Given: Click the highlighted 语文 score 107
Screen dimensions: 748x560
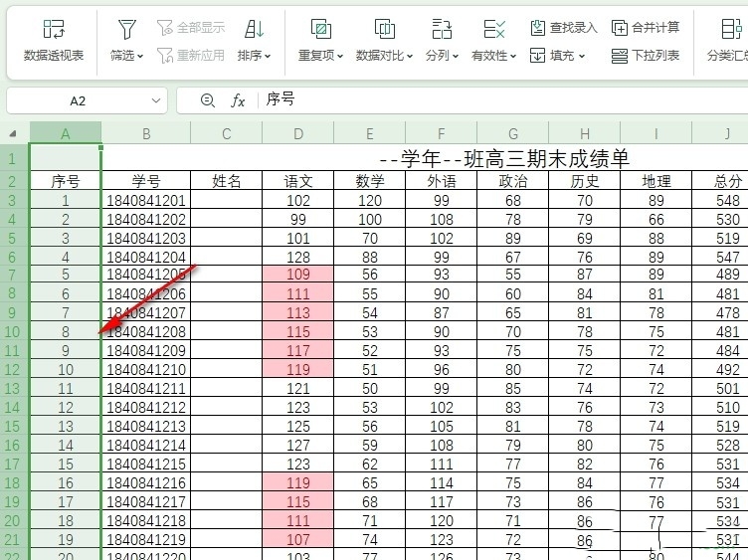Looking at the screenshot, I should pyautogui.click(x=298, y=539).
